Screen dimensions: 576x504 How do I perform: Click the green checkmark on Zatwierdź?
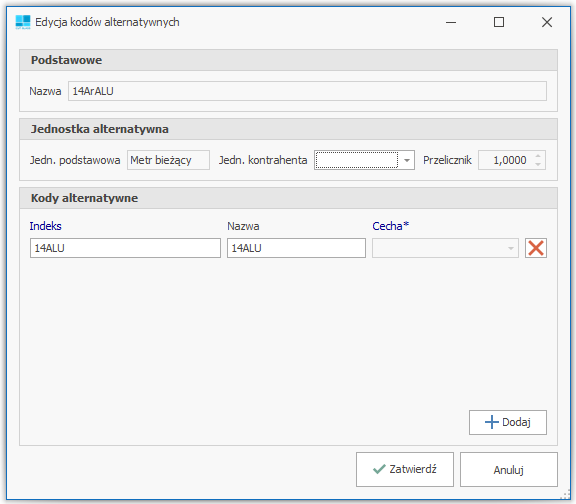(379, 469)
